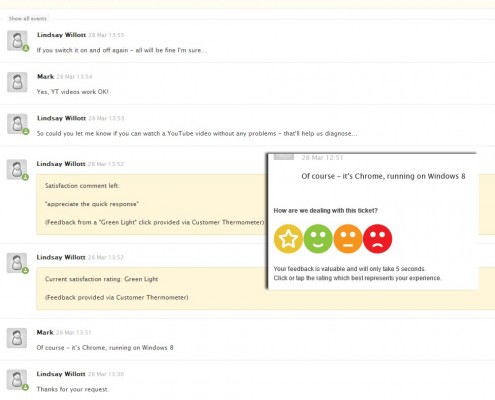Click text 'Satisfaction comment left:'

pyautogui.click(x=82, y=186)
